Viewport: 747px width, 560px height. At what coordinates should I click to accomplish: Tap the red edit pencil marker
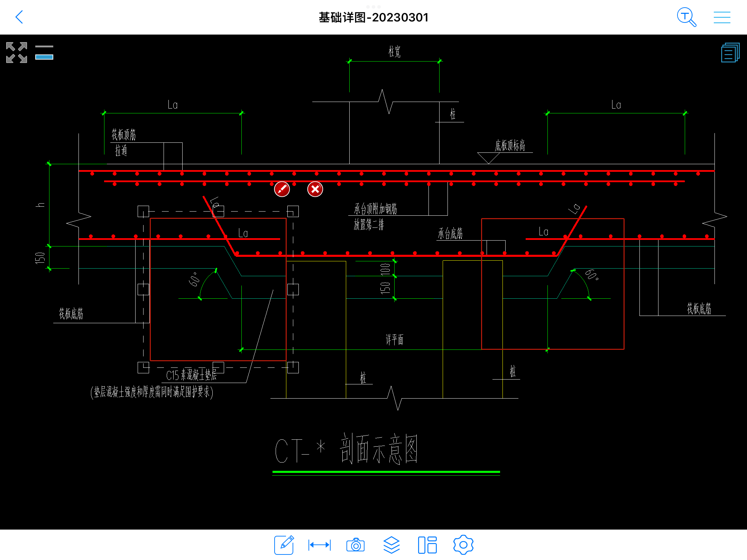point(282,189)
